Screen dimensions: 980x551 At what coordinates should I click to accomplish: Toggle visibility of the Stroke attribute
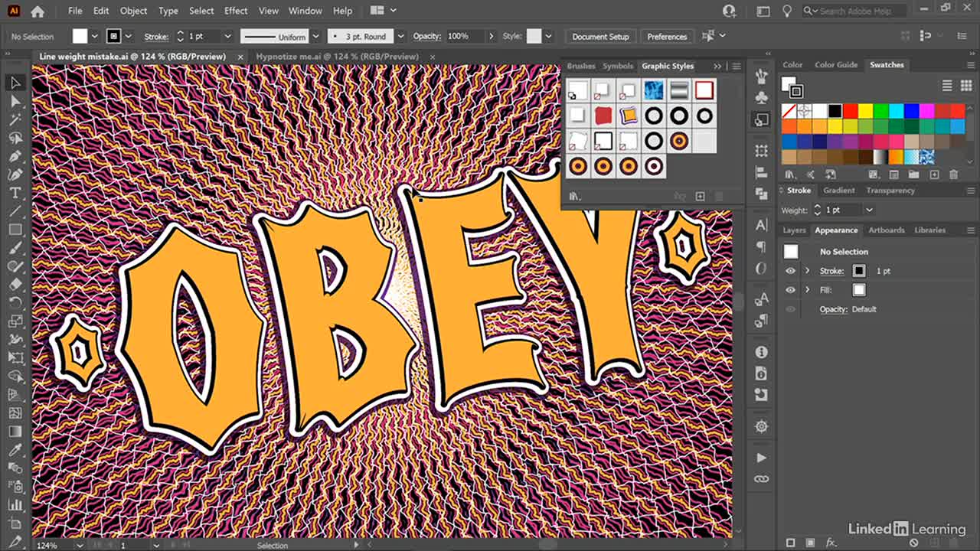point(790,271)
